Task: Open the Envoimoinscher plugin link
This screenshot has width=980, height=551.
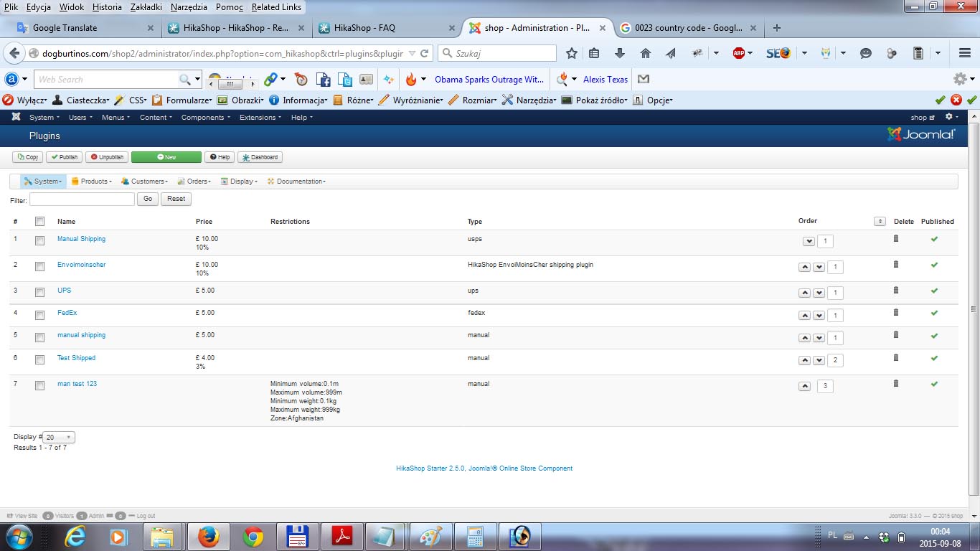Action: [x=81, y=265]
